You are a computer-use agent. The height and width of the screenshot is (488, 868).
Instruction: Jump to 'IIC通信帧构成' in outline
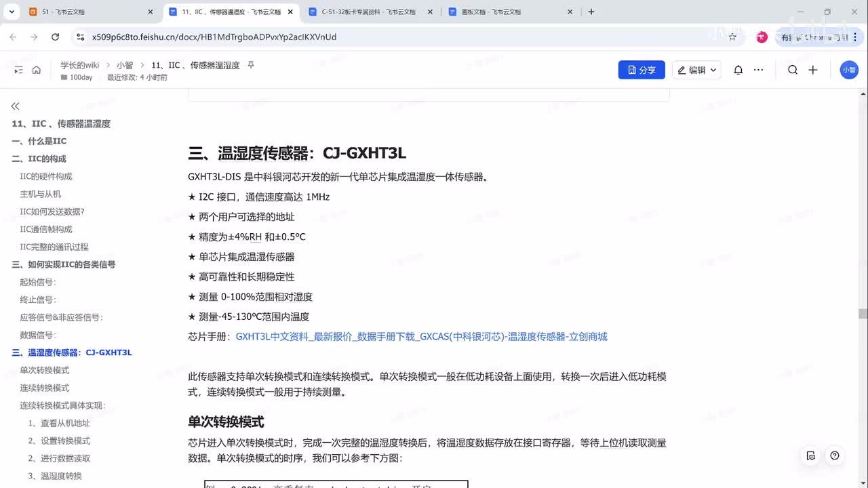point(46,229)
